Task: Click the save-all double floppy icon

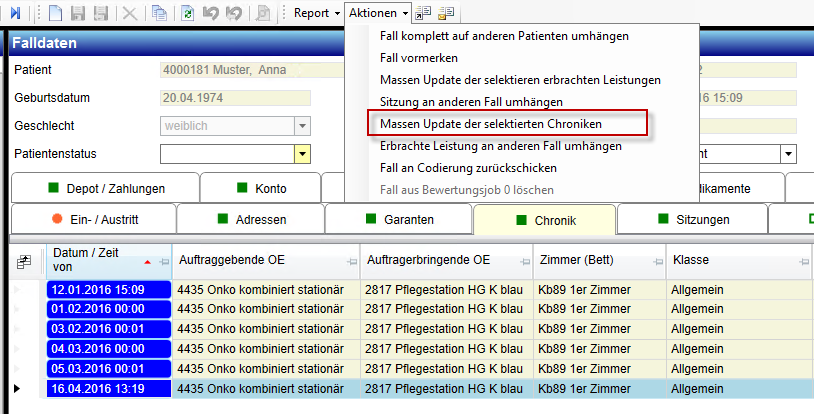Action: [x=101, y=13]
